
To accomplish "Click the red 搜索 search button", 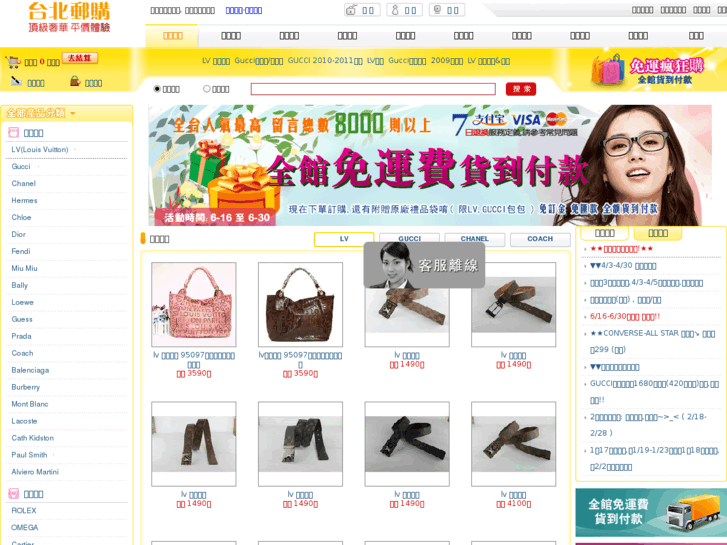I will point(521,89).
